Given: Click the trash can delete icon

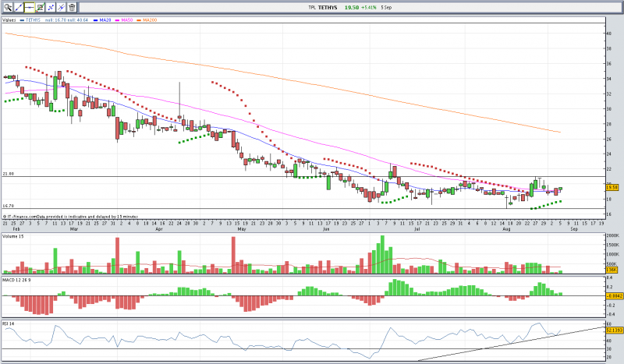Looking at the screenshot, I should pos(72,7).
